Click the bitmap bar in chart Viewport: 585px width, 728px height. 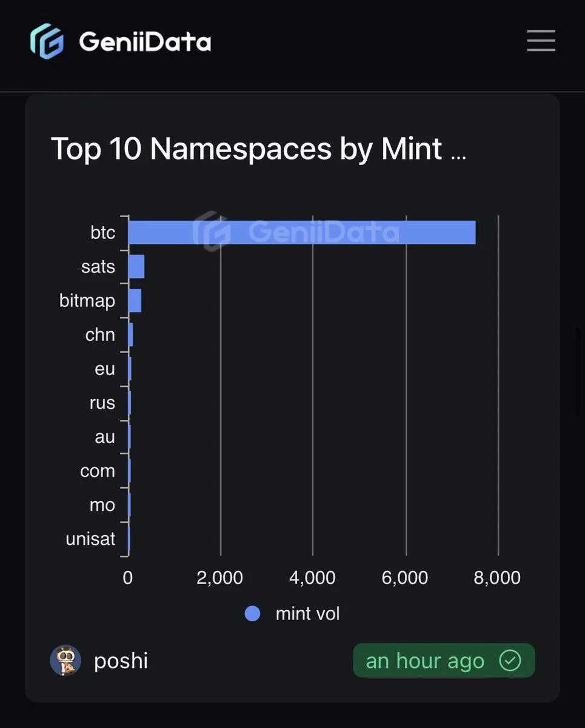[135, 300]
